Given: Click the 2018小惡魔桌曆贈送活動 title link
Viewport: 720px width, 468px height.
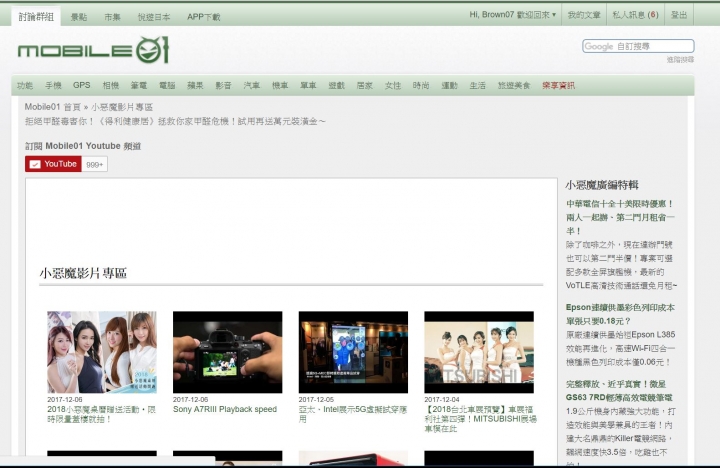Looking at the screenshot, I should click(101, 414).
